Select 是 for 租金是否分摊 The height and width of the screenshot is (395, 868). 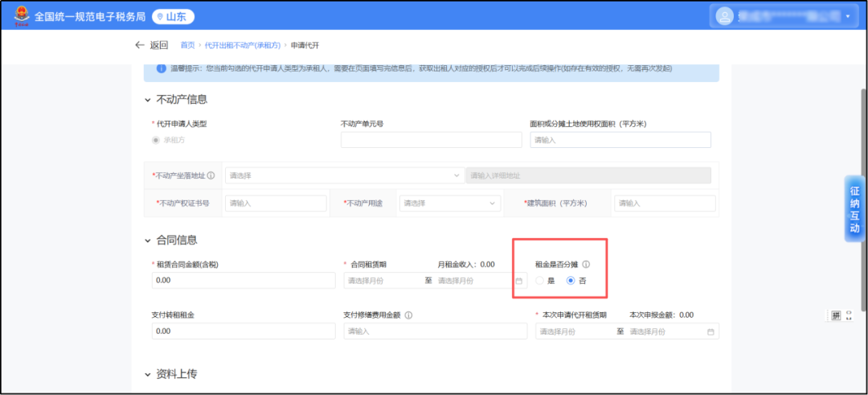click(540, 281)
